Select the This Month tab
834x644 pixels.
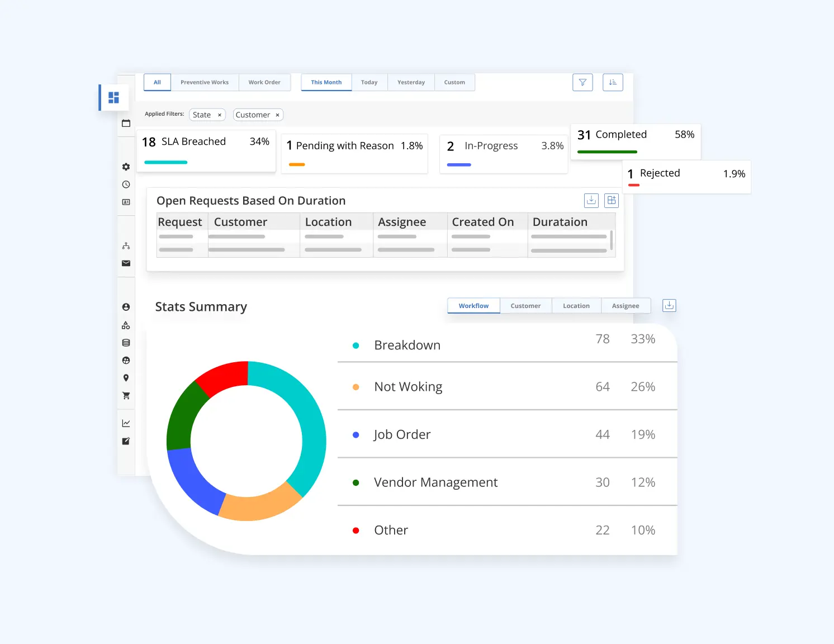[x=326, y=82]
